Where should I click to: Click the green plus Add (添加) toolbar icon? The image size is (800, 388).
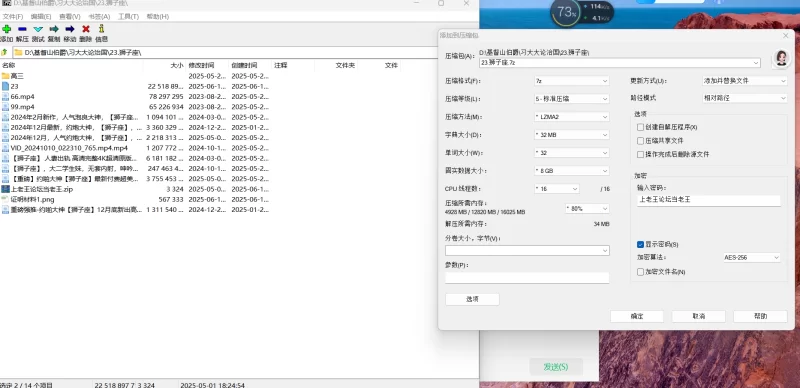click(6, 29)
